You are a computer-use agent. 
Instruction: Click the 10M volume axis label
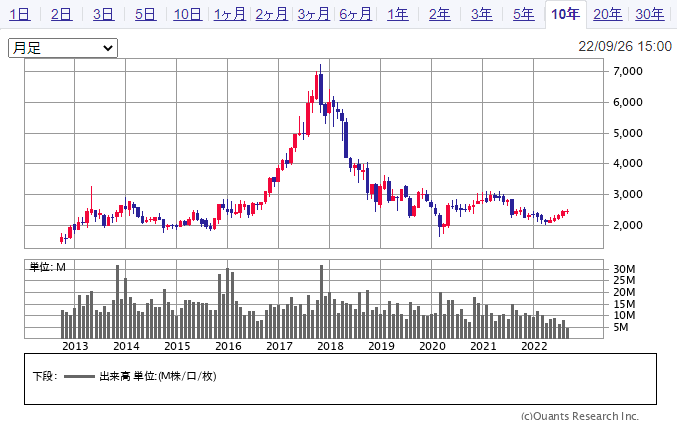click(x=624, y=316)
